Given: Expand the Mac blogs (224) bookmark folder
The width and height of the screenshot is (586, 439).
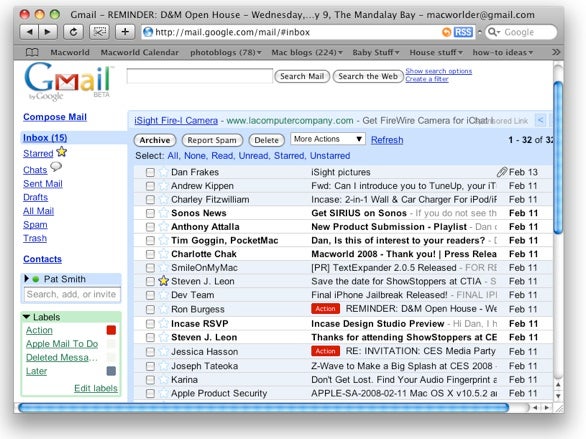Looking at the screenshot, I should (x=307, y=52).
